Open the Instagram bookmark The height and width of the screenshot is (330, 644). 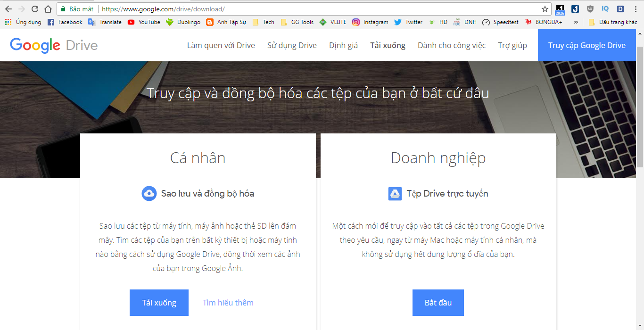[370, 22]
